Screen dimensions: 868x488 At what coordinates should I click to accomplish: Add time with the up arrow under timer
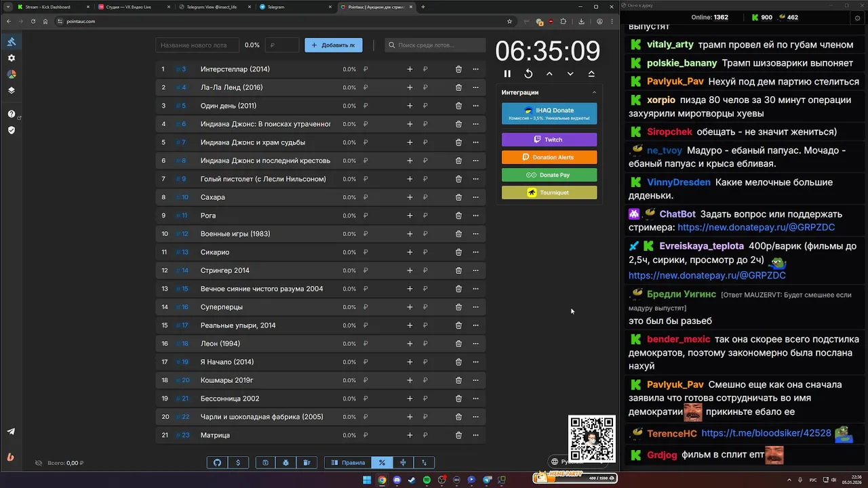click(549, 74)
